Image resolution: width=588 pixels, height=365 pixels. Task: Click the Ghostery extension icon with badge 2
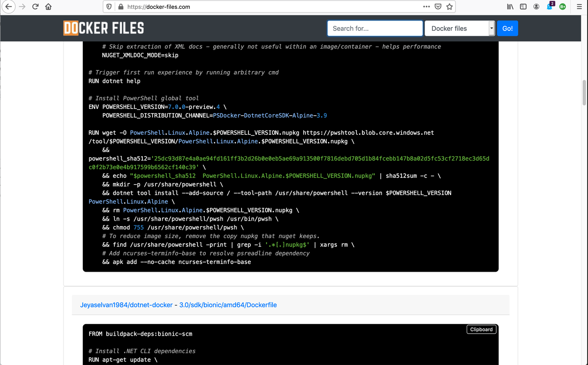549,6
